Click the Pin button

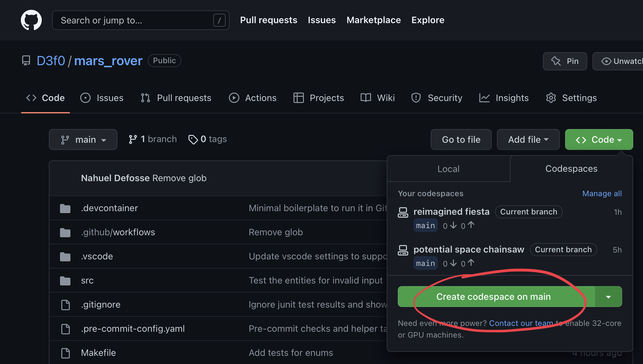565,61
